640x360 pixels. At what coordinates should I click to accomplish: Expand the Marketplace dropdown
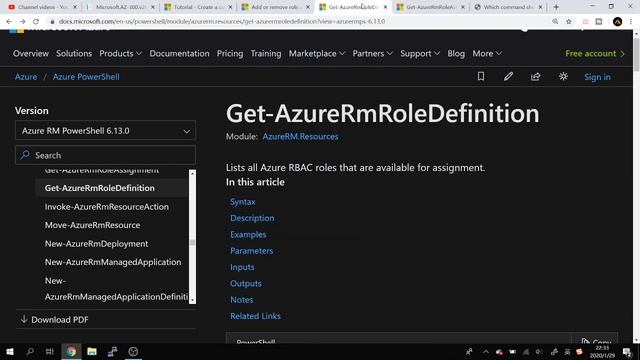coord(317,53)
